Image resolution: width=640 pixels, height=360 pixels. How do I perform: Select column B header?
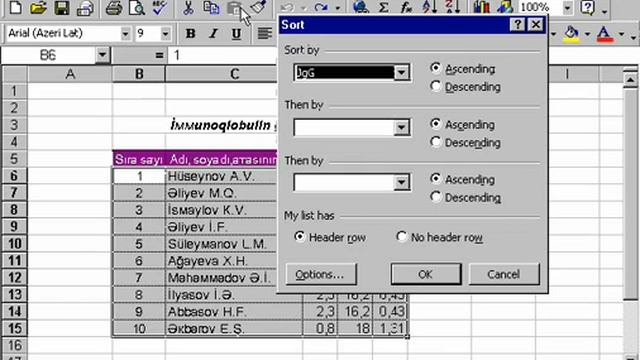tap(139, 74)
